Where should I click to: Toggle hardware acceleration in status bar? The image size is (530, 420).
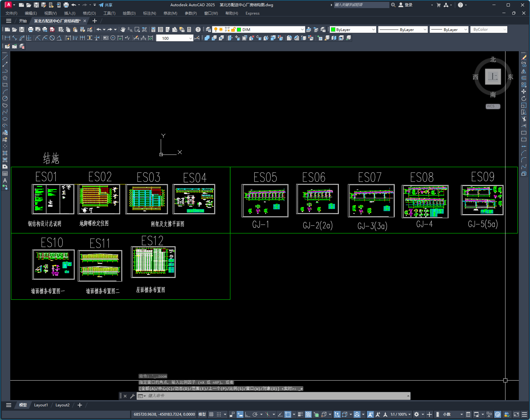click(x=498, y=414)
